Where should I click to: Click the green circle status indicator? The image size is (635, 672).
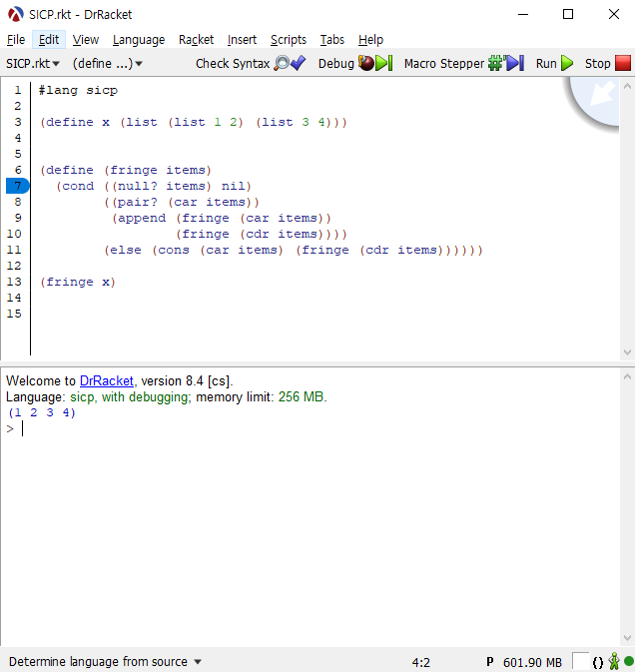click(x=629, y=661)
